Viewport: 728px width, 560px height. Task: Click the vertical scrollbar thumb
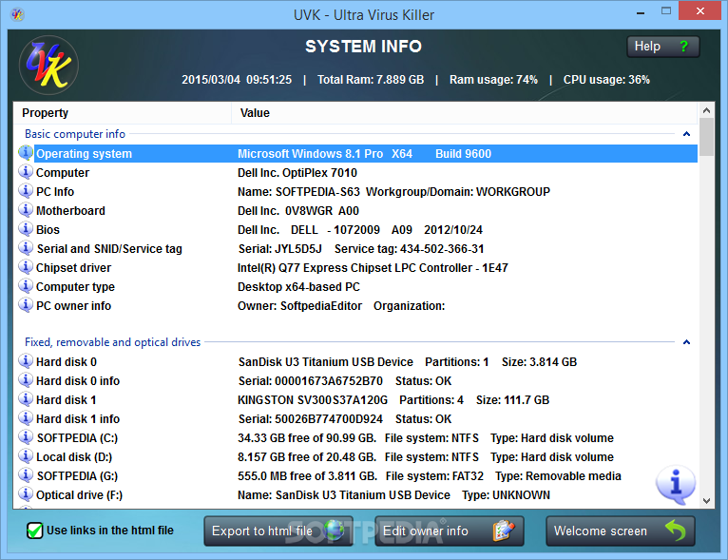click(707, 138)
